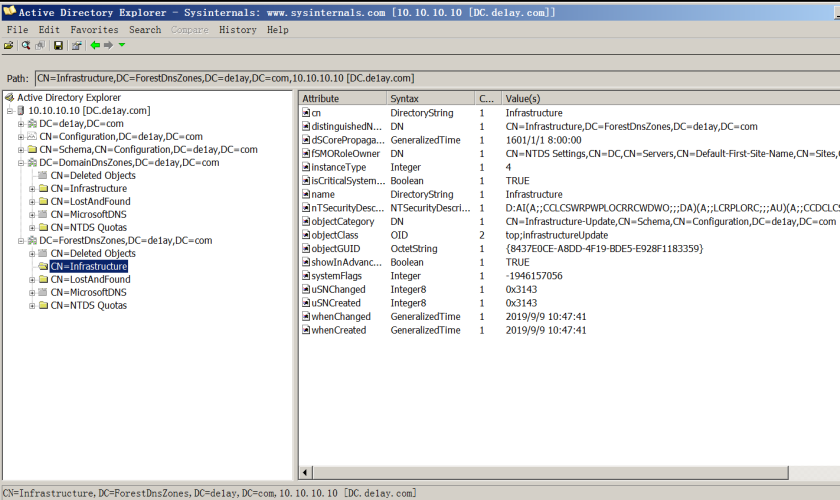
Task: Click the whenChanged value 2019/9/9 10:47:41
Action: [545, 316]
